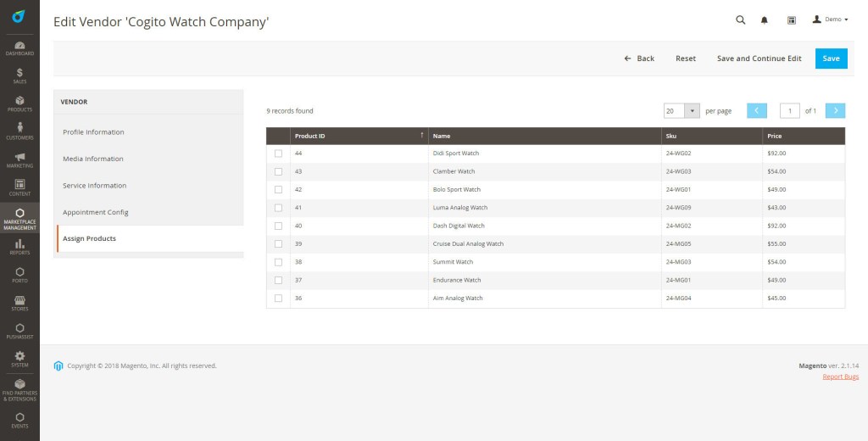This screenshot has width=868, height=441.
Task: Open the Demo user account menu
Action: pos(830,20)
